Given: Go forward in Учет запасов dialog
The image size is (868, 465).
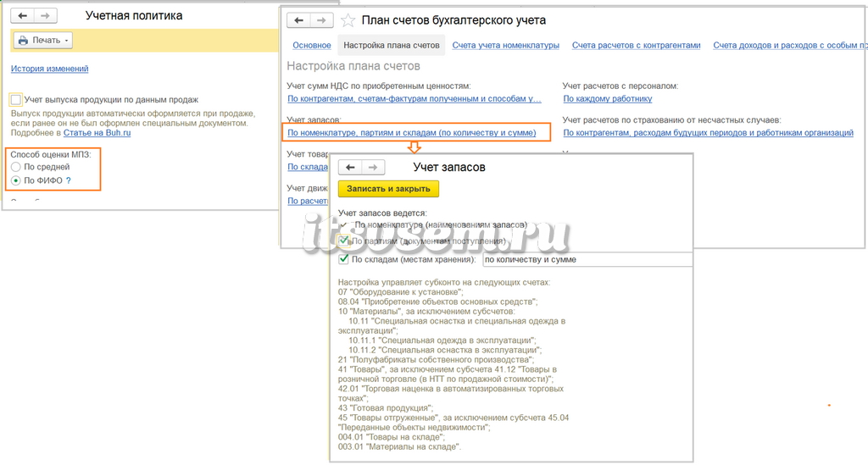Looking at the screenshot, I should click(373, 167).
